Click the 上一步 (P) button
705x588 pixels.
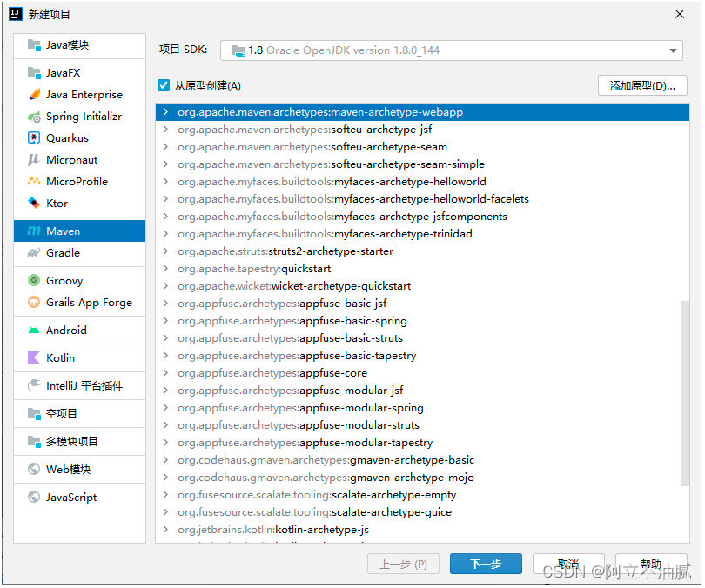(x=403, y=564)
